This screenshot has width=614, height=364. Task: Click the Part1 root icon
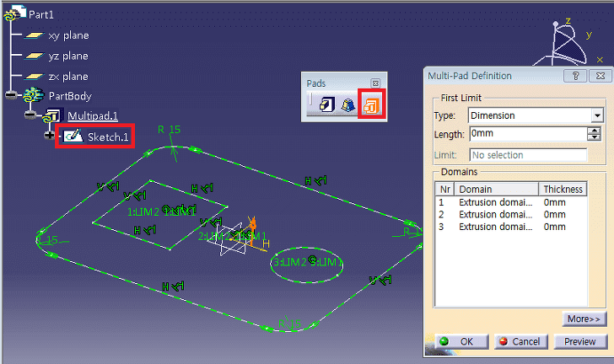tap(15, 13)
